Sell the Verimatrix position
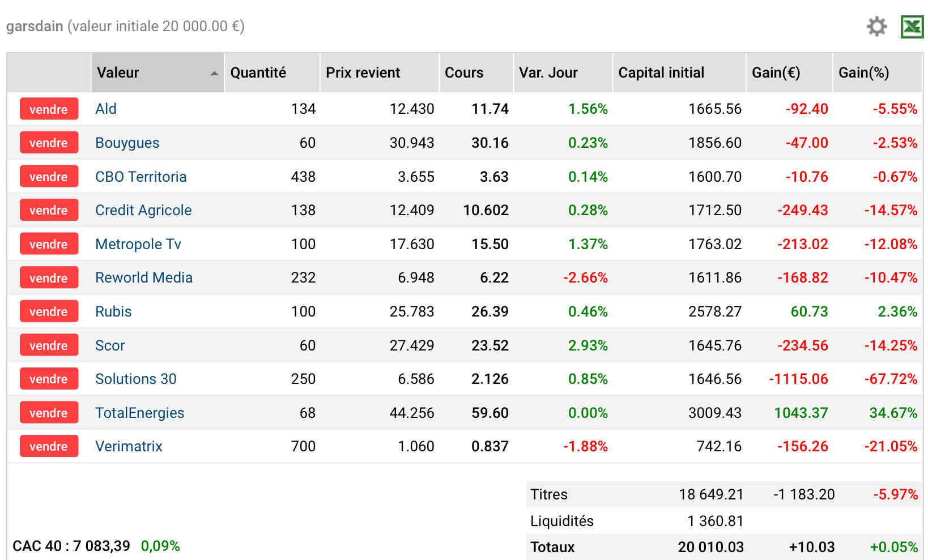 coord(49,446)
